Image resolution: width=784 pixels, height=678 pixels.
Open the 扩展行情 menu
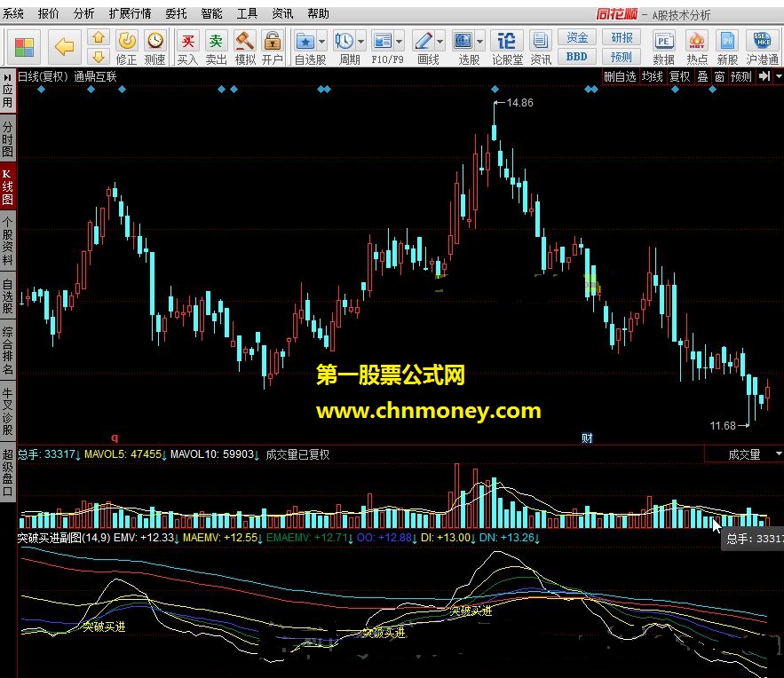click(130, 14)
